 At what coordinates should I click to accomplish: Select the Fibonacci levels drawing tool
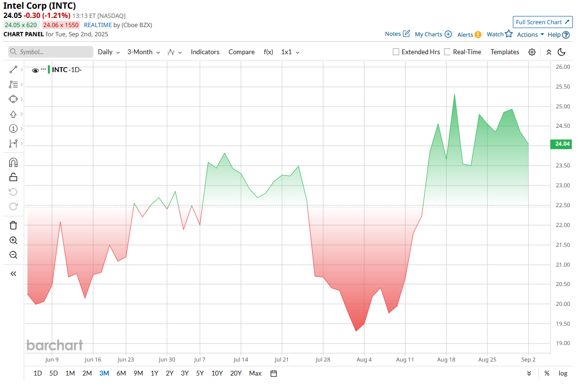(x=13, y=85)
